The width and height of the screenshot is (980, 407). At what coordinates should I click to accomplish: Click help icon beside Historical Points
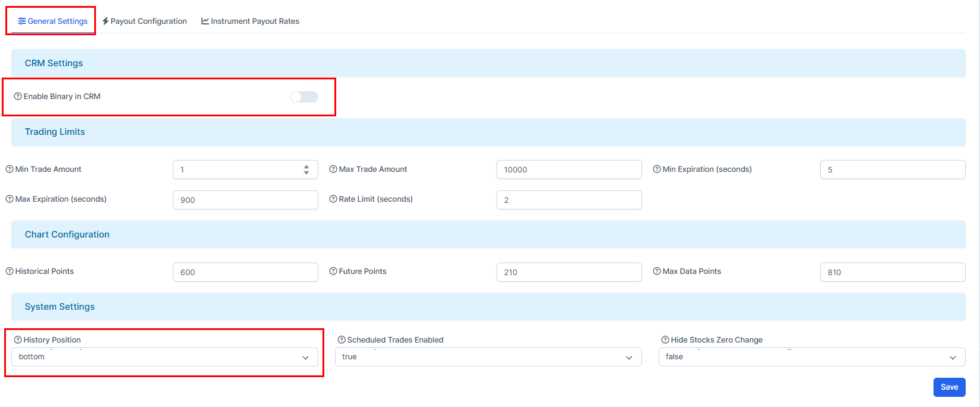pos(10,272)
